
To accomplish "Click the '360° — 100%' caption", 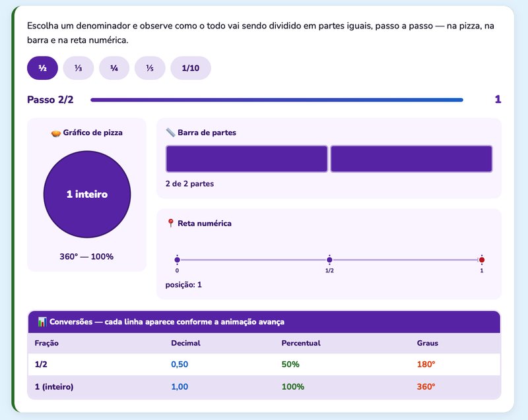I will point(86,256).
